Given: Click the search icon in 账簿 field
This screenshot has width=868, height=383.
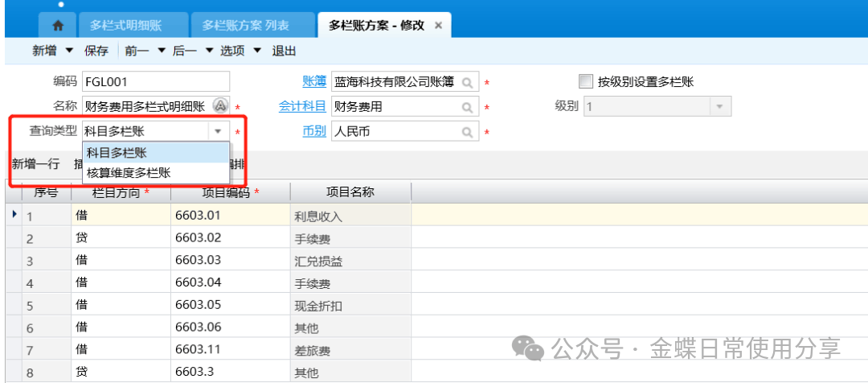Looking at the screenshot, I should pyautogui.click(x=468, y=82).
